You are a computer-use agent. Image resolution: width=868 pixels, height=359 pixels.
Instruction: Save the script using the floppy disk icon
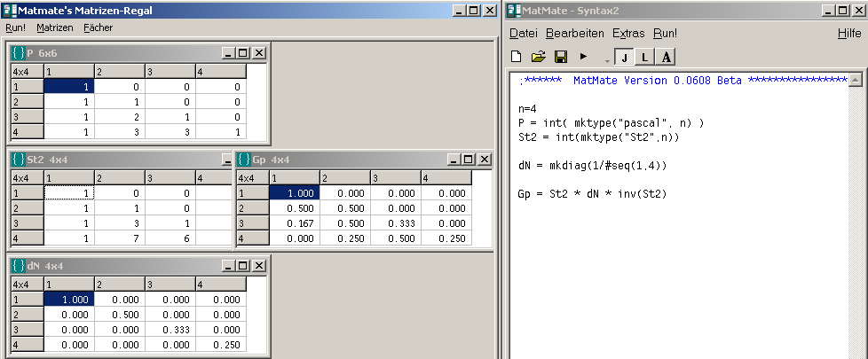coord(560,57)
